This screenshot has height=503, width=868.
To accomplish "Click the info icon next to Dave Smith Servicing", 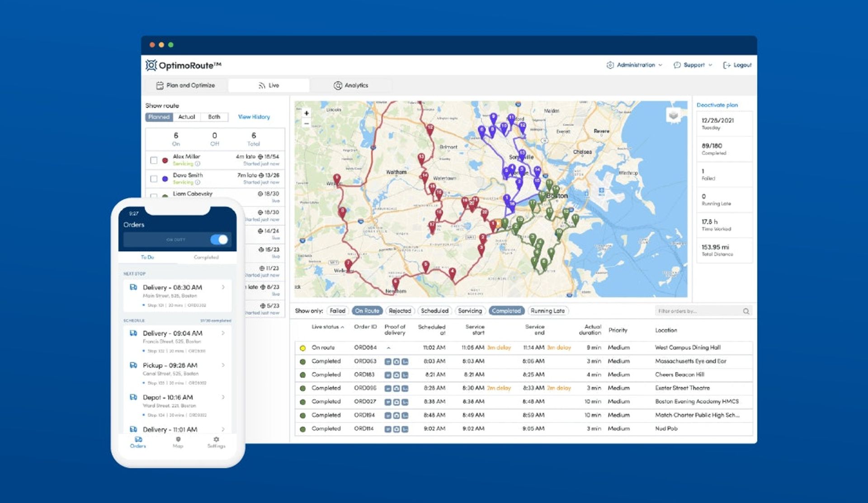I will pos(198,182).
